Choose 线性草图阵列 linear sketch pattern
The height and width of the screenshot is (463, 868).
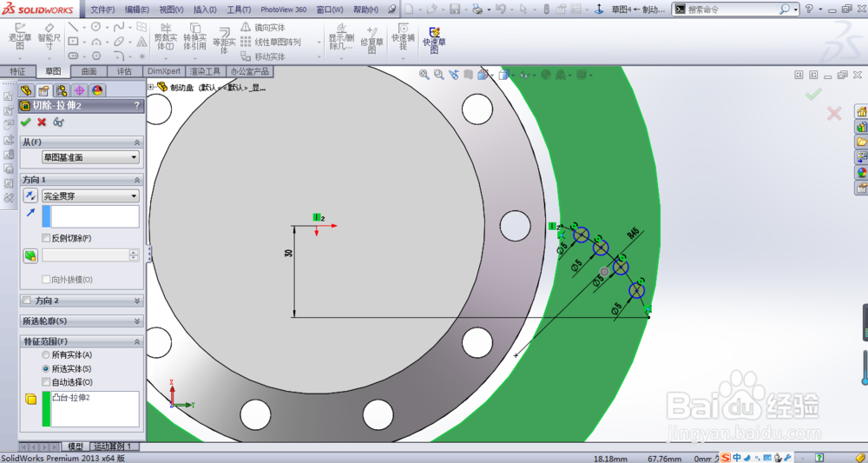pos(271,42)
